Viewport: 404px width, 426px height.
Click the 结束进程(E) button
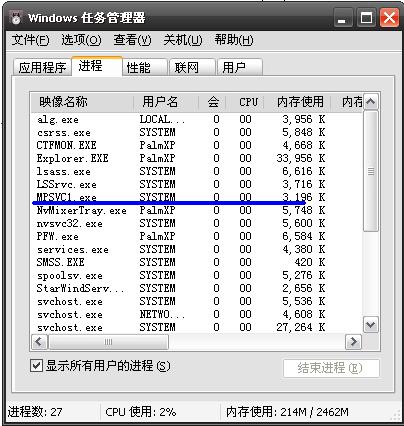coord(331,368)
